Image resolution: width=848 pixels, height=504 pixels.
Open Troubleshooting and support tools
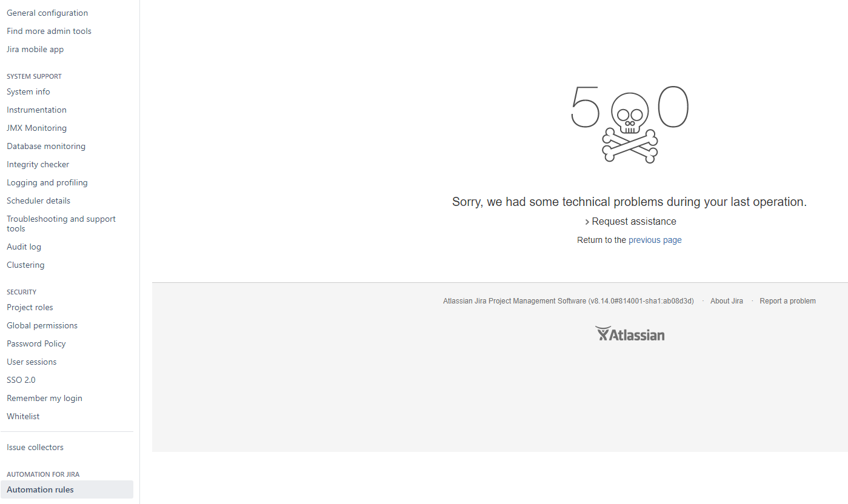coord(61,224)
